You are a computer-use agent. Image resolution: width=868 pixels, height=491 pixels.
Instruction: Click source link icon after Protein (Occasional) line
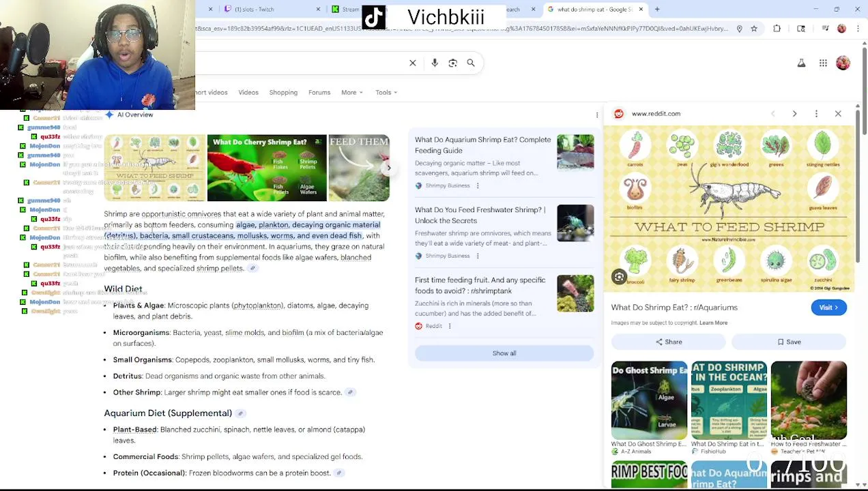[338, 473]
